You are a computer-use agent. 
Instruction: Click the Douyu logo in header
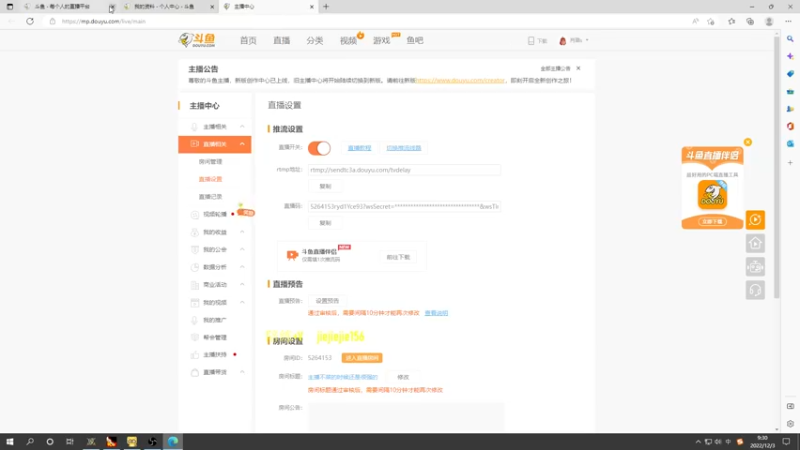[197, 40]
